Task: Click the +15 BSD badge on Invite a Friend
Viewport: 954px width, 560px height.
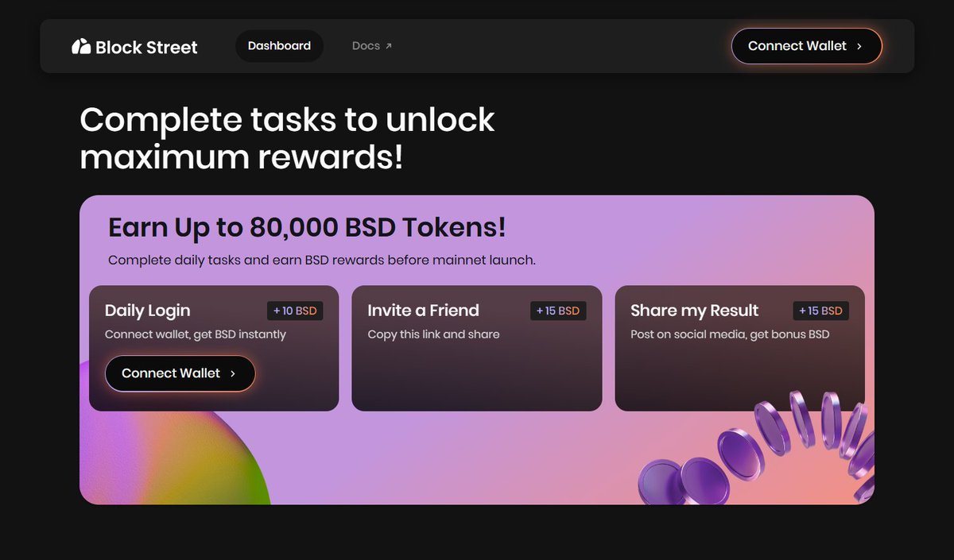Action: coord(558,311)
